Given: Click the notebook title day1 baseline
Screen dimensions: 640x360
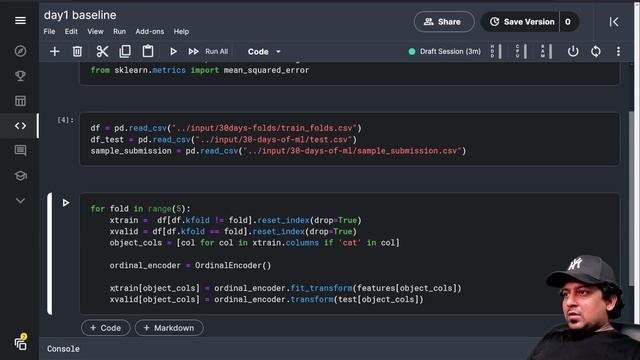Looking at the screenshot, I should (x=80, y=15).
